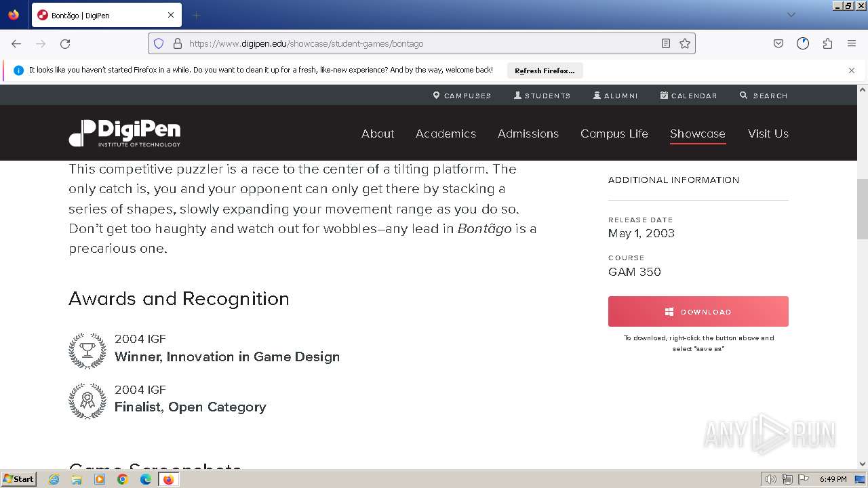The width and height of the screenshot is (868, 488).
Task: Click the tracking protection shield icon
Action: 159,43
